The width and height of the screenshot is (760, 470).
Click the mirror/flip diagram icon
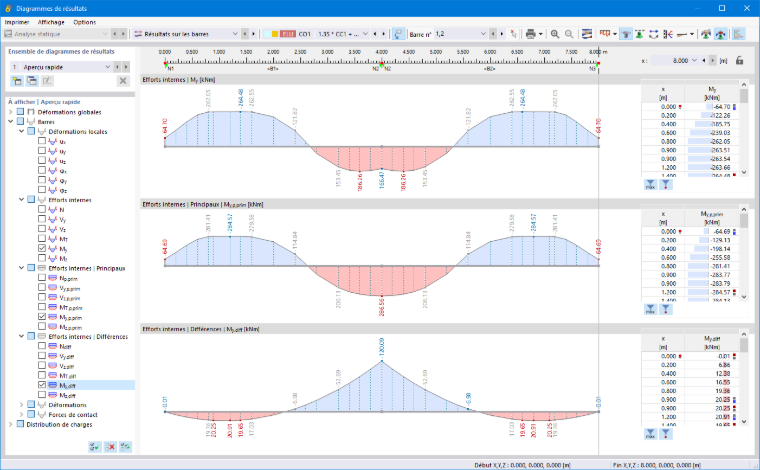point(668,34)
